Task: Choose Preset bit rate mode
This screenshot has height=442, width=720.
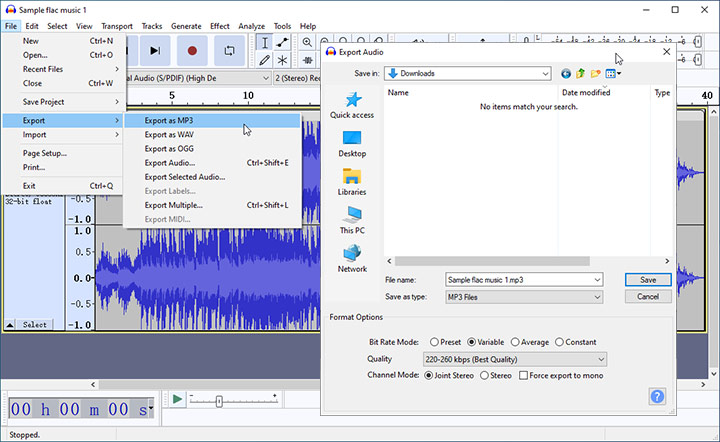Action: click(434, 342)
